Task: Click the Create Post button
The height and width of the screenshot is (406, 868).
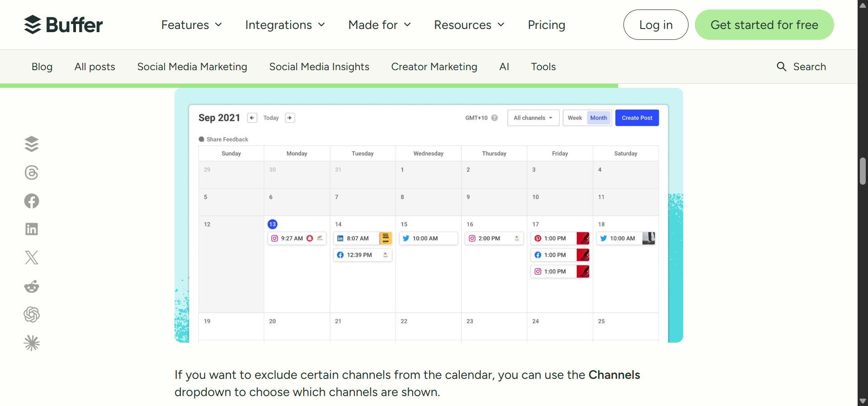Action: [x=637, y=118]
